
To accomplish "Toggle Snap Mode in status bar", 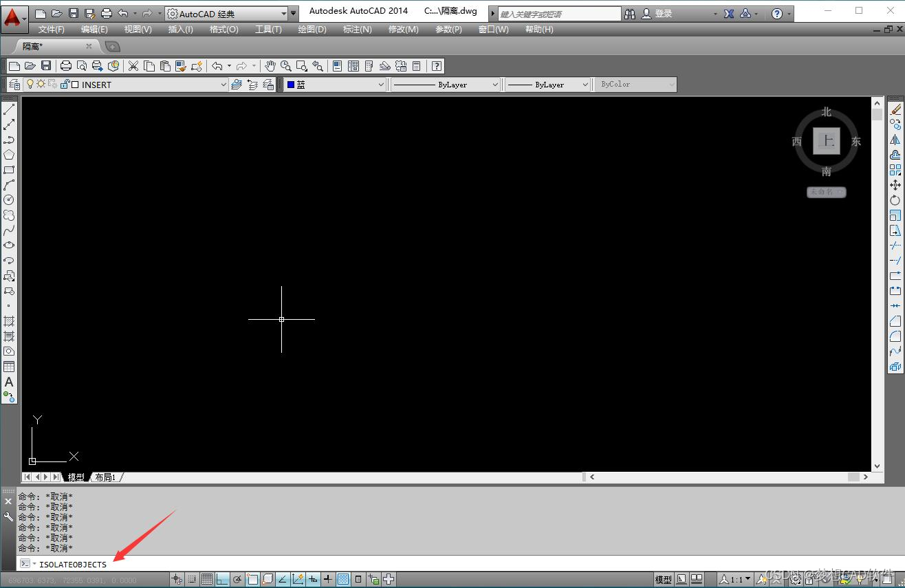I will tap(192, 580).
